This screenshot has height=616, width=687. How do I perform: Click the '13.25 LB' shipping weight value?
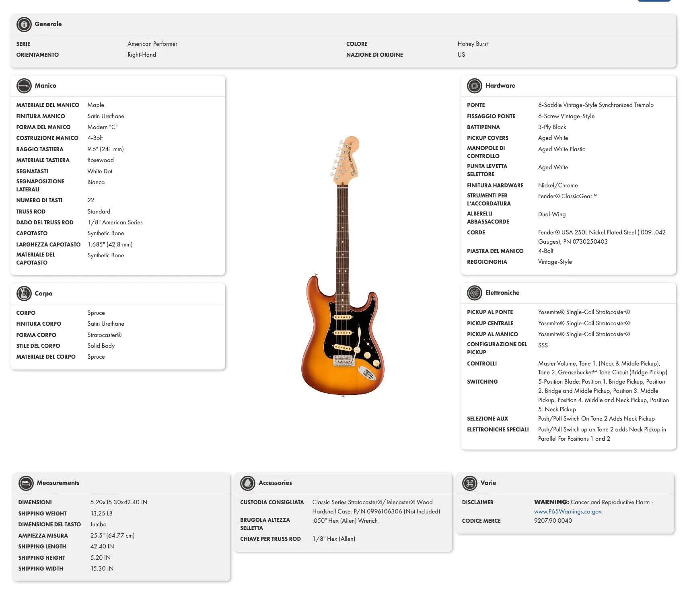pyautogui.click(x=101, y=513)
